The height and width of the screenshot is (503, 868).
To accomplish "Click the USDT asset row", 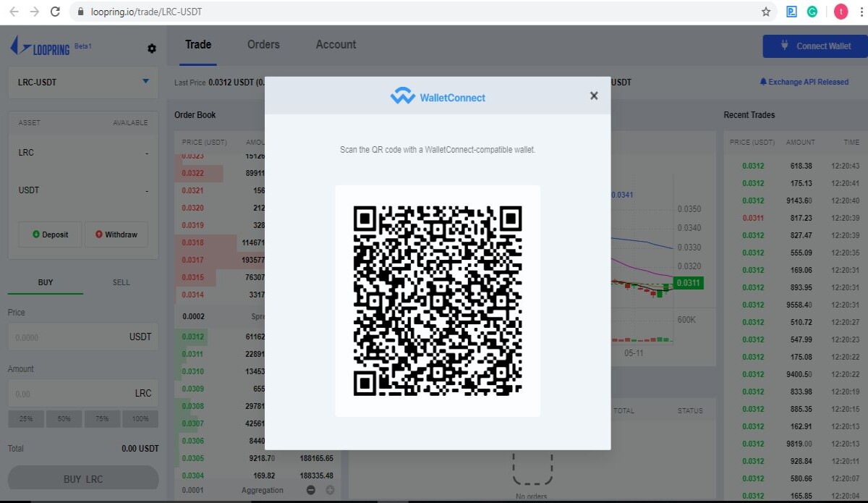I will 83,190.
